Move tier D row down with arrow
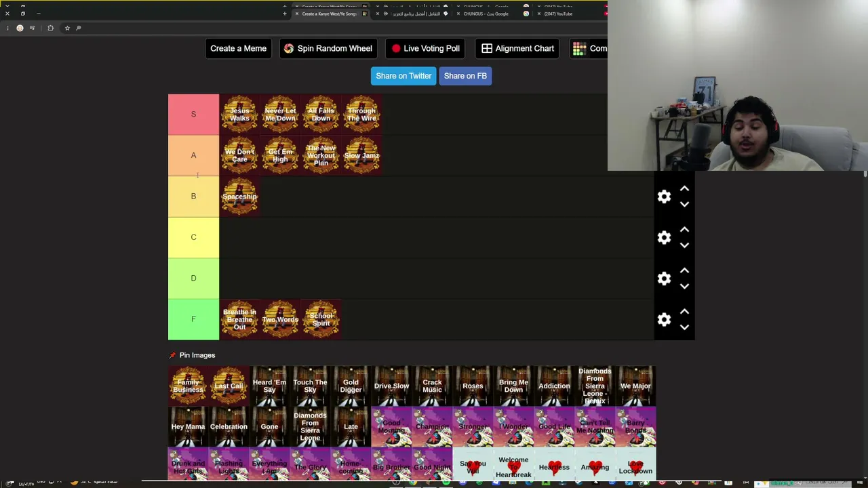Image resolution: width=868 pixels, height=488 pixels. [684, 286]
